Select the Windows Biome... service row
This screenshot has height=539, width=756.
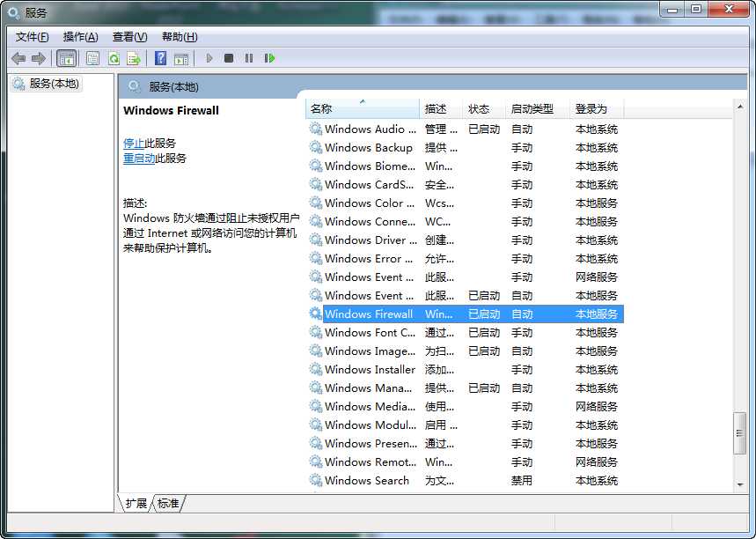coord(466,166)
